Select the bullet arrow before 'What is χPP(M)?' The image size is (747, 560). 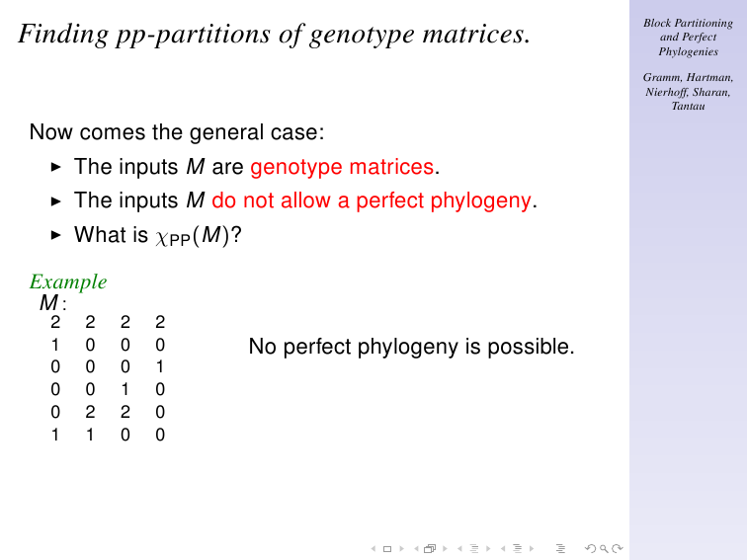[x=55, y=235]
